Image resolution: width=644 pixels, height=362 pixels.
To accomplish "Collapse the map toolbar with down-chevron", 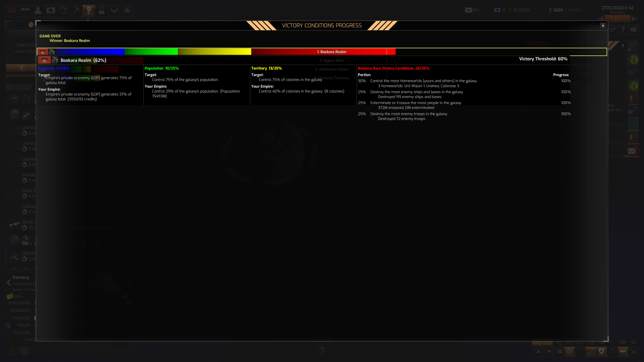I will pos(633,351).
